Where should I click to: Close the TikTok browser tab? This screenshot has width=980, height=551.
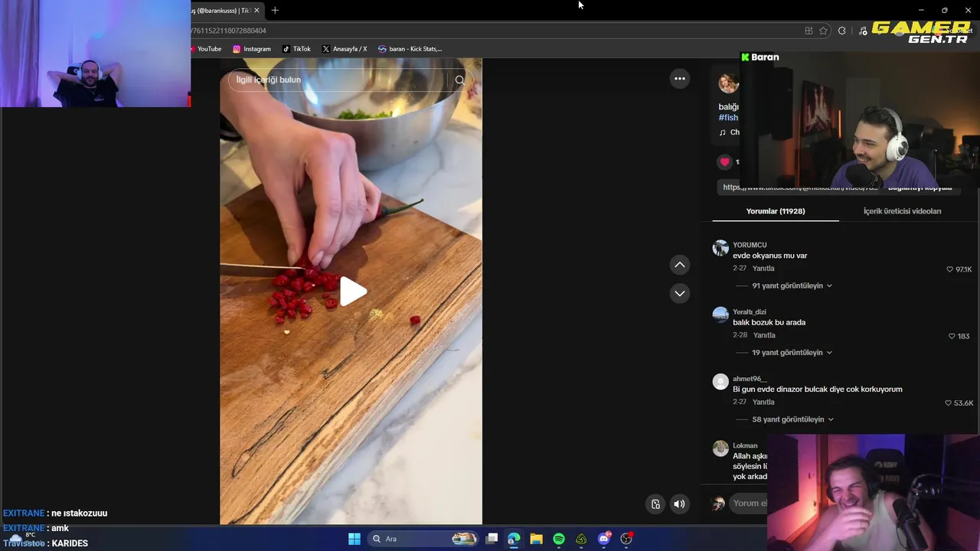(256, 10)
